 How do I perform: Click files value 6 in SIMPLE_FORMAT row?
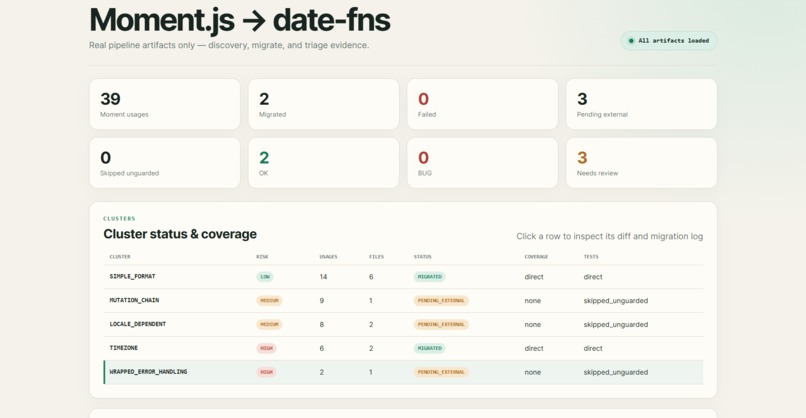coord(371,277)
